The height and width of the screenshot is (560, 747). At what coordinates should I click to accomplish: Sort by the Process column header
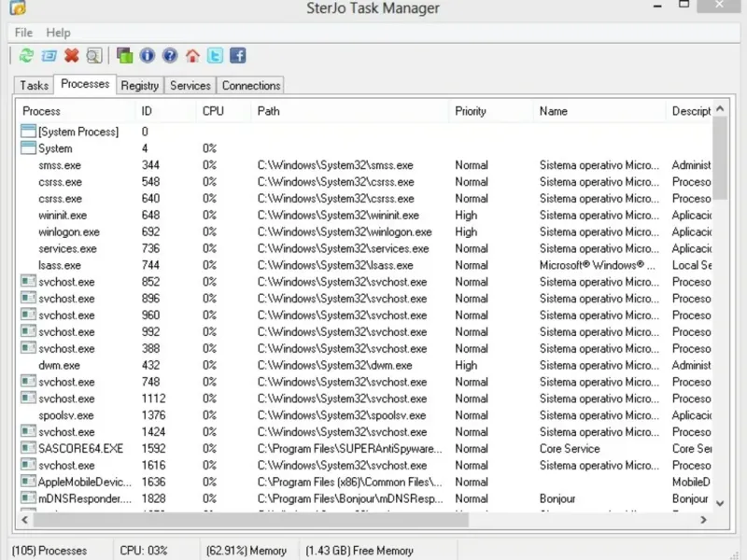click(77, 111)
